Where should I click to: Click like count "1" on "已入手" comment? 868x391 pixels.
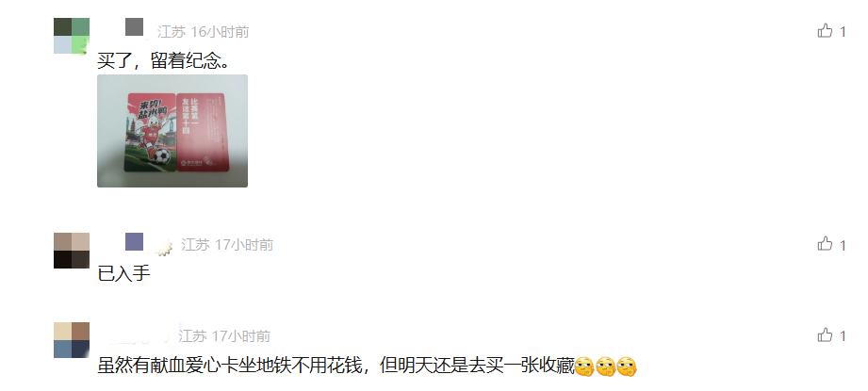(x=843, y=245)
